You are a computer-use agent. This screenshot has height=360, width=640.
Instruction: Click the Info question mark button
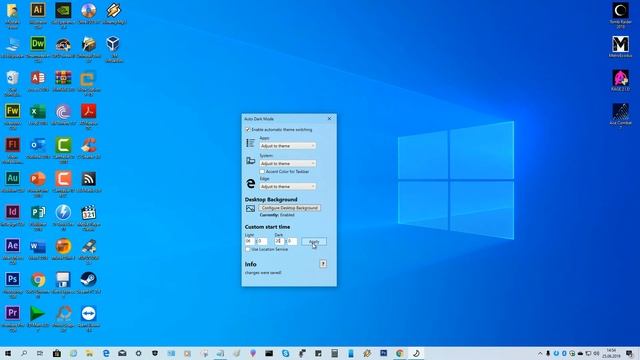point(323,264)
